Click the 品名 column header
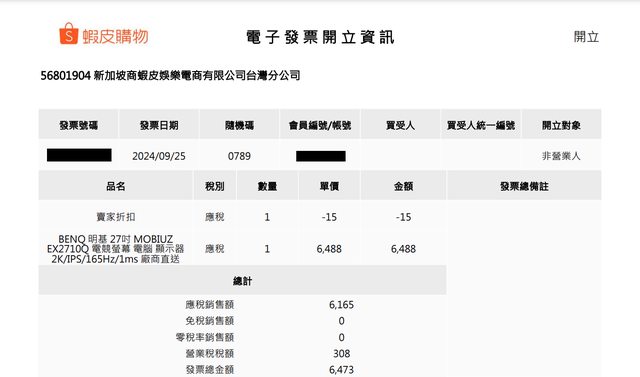Viewport: 640px width, 377px height. (116, 186)
